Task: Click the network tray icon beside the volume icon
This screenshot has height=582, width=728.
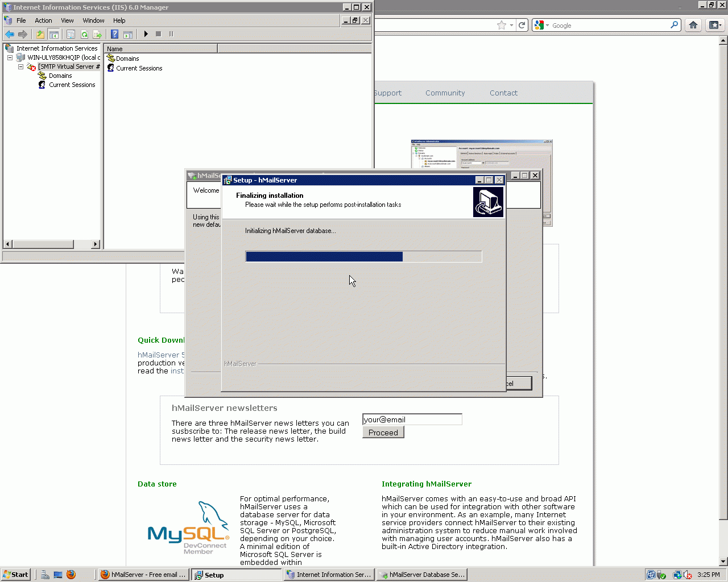Action: coord(677,575)
